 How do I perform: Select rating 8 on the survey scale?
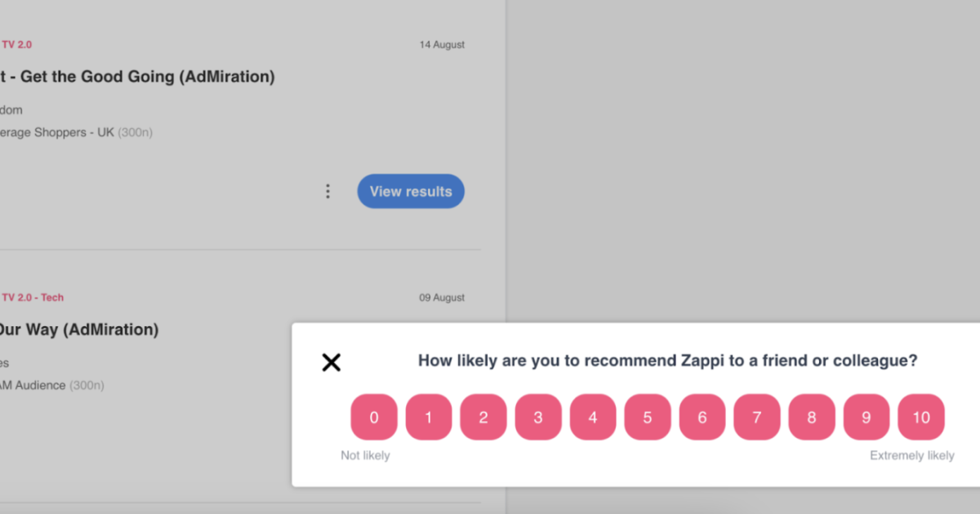coord(811,417)
